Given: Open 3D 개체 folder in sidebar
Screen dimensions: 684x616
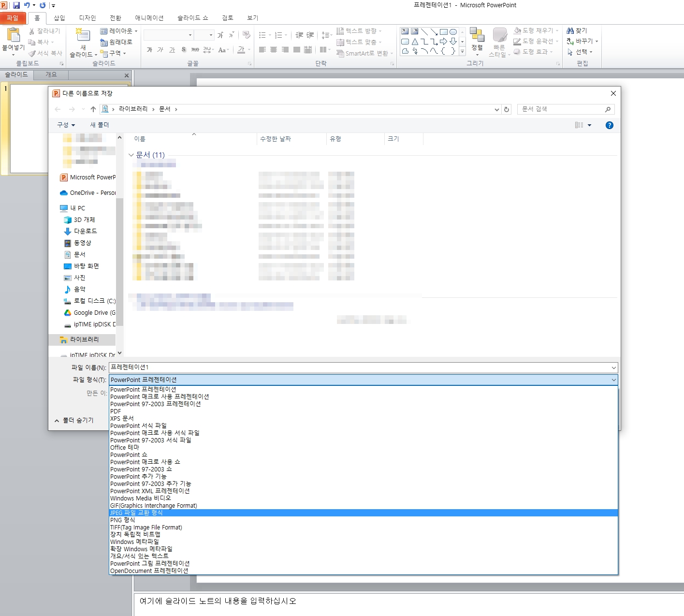Looking at the screenshot, I should pos(80,220).
